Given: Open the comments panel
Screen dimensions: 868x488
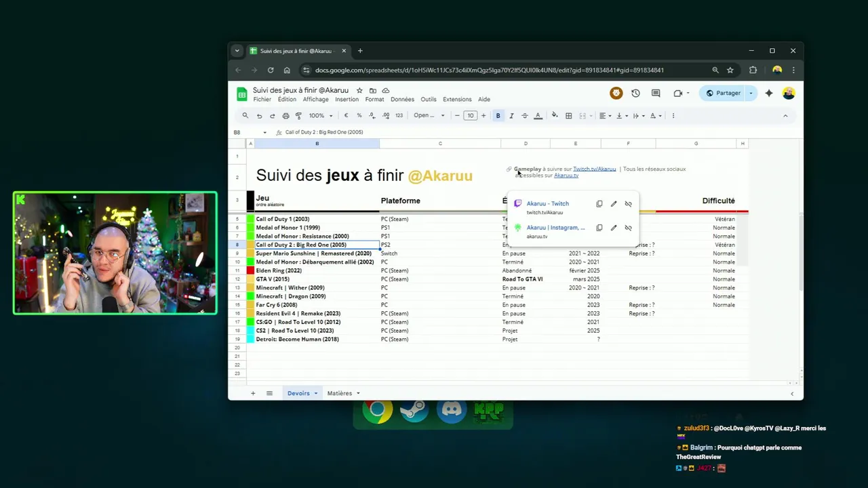Looking at the screenshot, I should (x=656, y=94).
